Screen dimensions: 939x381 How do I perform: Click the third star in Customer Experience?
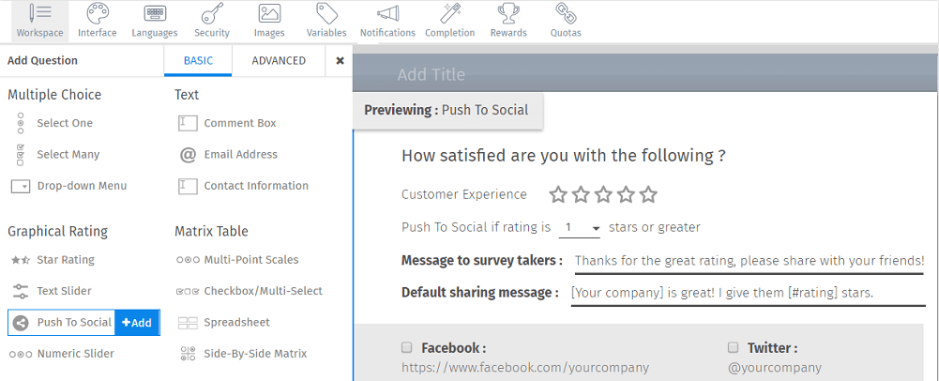tap(603, 194)
